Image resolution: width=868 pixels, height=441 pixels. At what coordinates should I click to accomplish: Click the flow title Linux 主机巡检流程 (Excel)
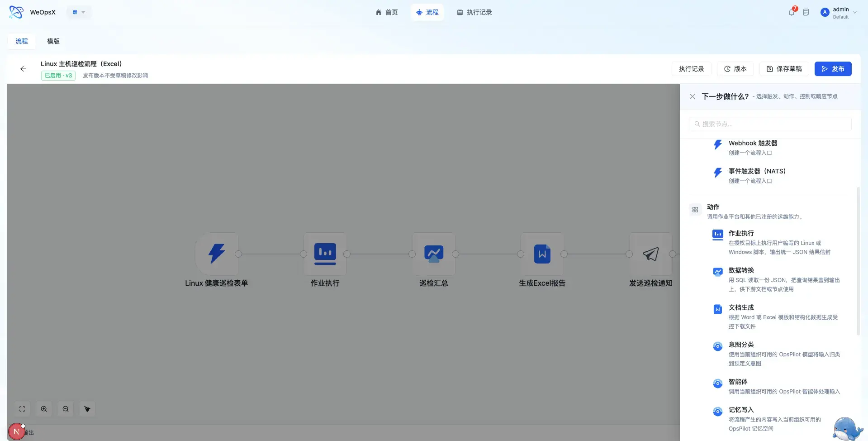[81, 64]
